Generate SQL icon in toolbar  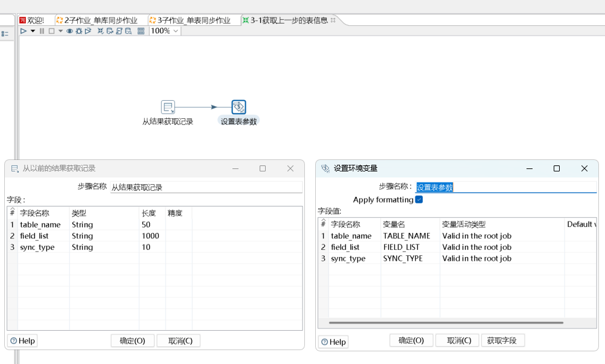(x=119, y=31)
